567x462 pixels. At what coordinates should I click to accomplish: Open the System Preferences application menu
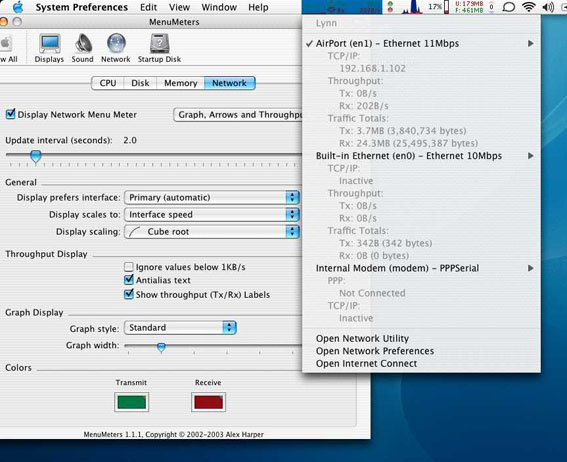point(82,7)
